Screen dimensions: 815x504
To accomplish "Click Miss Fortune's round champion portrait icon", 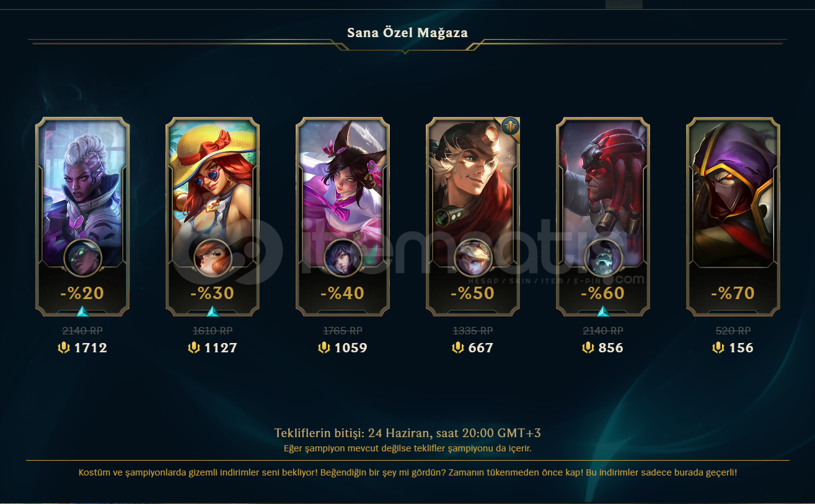I will tap(213, 258).
